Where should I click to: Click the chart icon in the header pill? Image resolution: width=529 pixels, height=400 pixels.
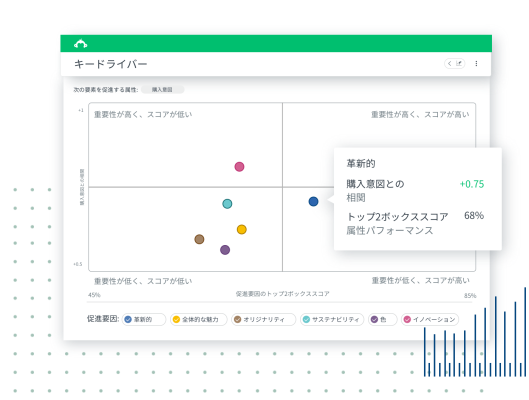point(459,63)
